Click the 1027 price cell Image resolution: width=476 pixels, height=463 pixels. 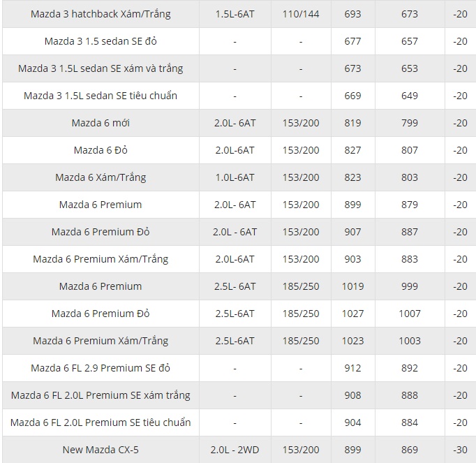[352, 314]
